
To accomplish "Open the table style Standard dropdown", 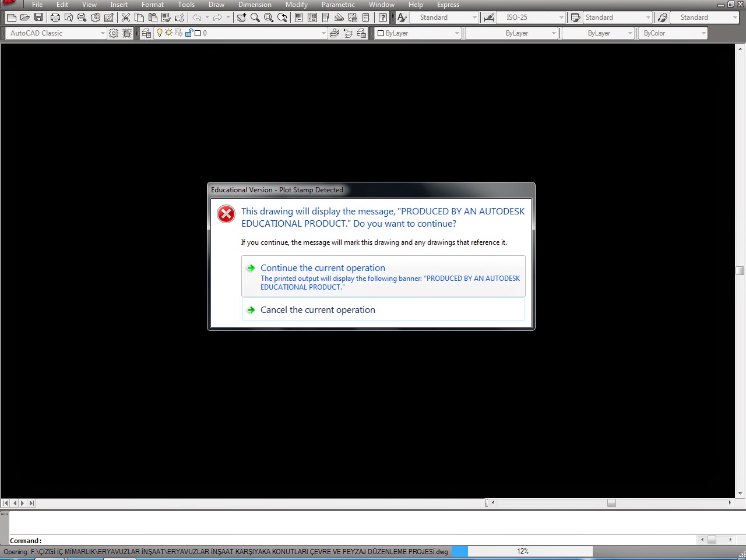I will pyautogui.click(x=648, y=17).
